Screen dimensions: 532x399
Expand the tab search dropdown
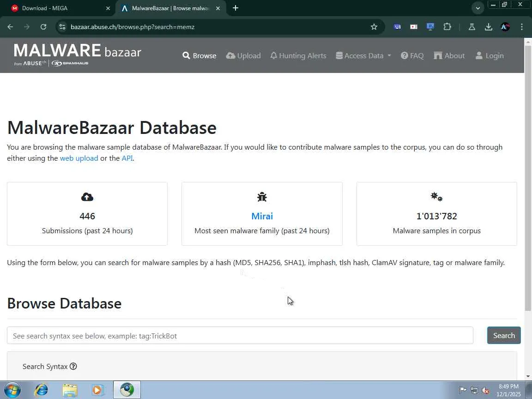pos(478,8)
